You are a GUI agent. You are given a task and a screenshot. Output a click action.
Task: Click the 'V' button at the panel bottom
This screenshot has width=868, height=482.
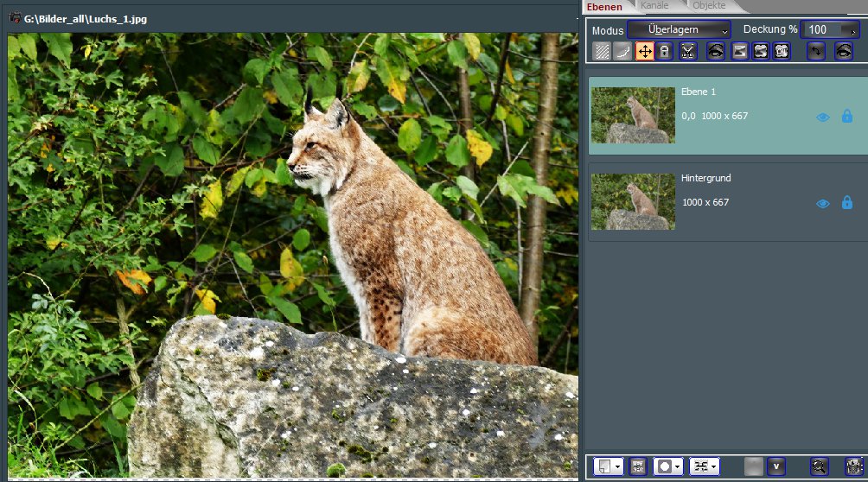(775, 466)
